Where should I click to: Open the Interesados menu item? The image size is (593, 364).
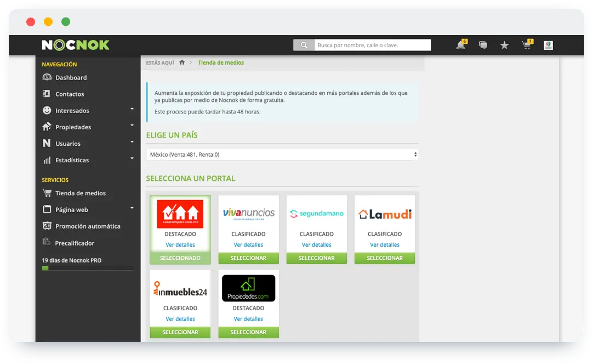[72, 111]
